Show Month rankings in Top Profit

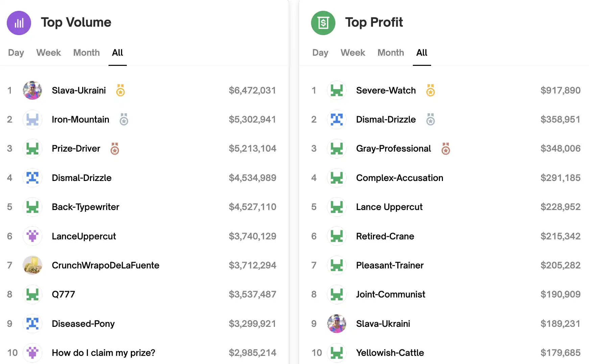(x=391, y=53)
